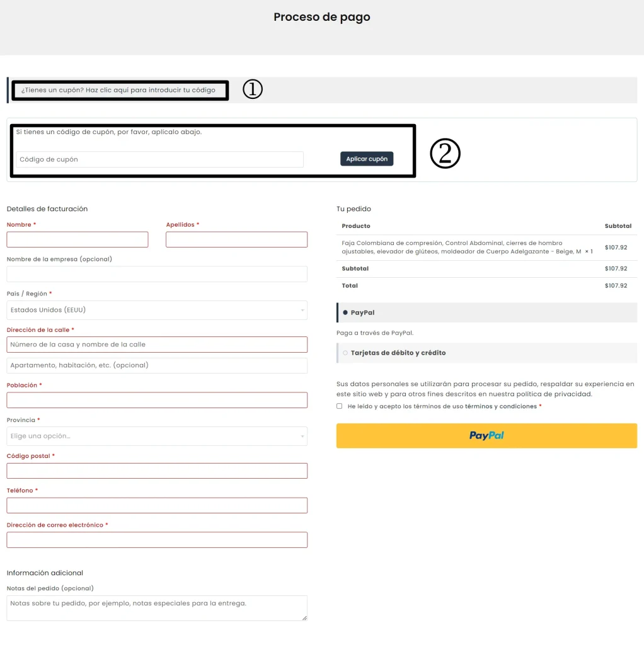Select the PayPal payment radio option
This screenshot has width=644, height=645.
345,312
